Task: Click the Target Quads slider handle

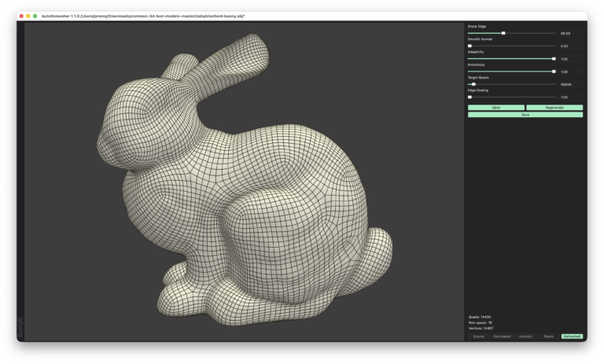Action: 473,84
